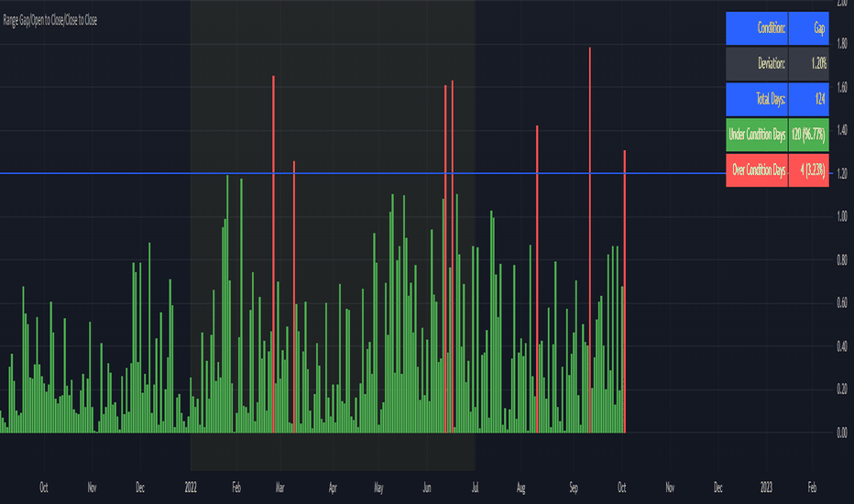The height and width of the screenshot is (504, 854).
Task: Click the 2022 label on the time axis
Action: tap(191, 488)
